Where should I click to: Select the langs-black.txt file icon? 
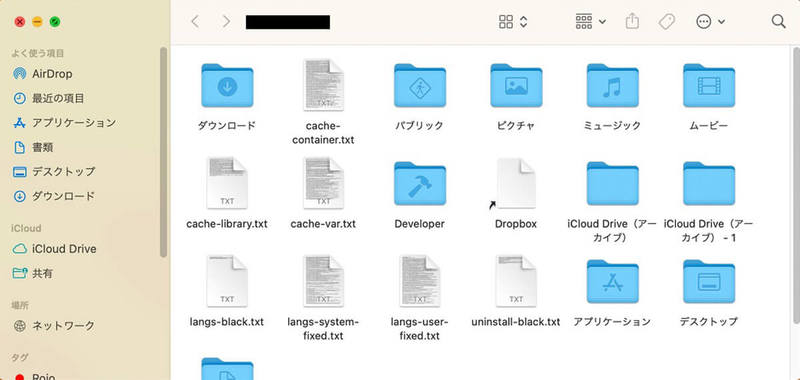[x=227, y=281]
